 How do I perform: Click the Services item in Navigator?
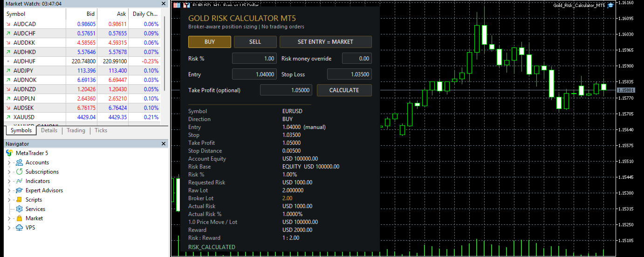pos(35,209)
